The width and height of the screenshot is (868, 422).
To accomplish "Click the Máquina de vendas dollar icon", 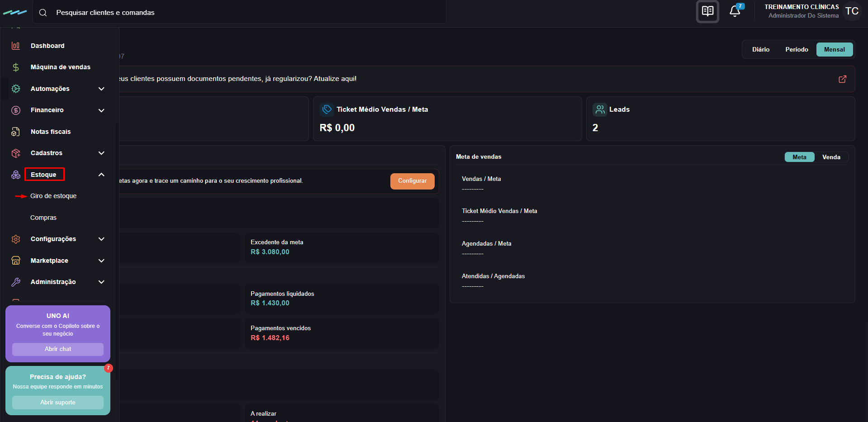I will point(16,67).
